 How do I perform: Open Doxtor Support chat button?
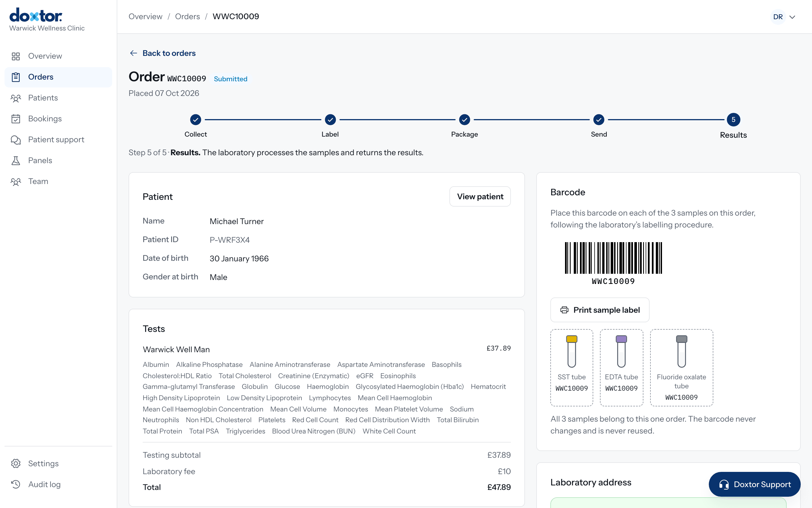coord(754,484)
